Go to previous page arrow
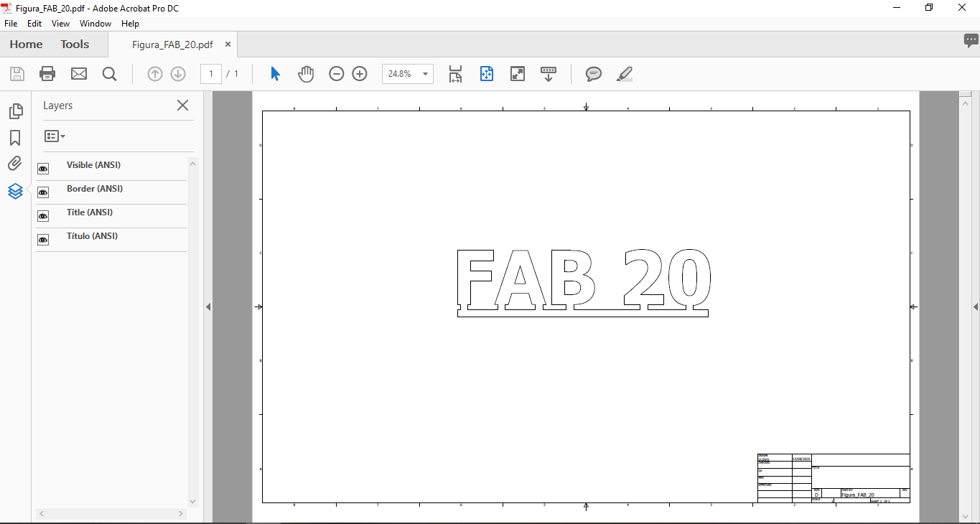 [x=155, y=73]
